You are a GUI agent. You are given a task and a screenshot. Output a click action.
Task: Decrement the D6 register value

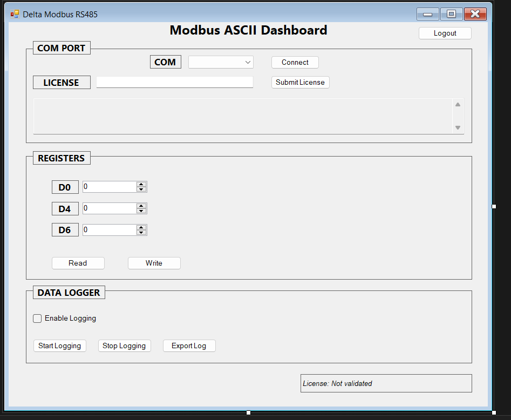[141, 232]
